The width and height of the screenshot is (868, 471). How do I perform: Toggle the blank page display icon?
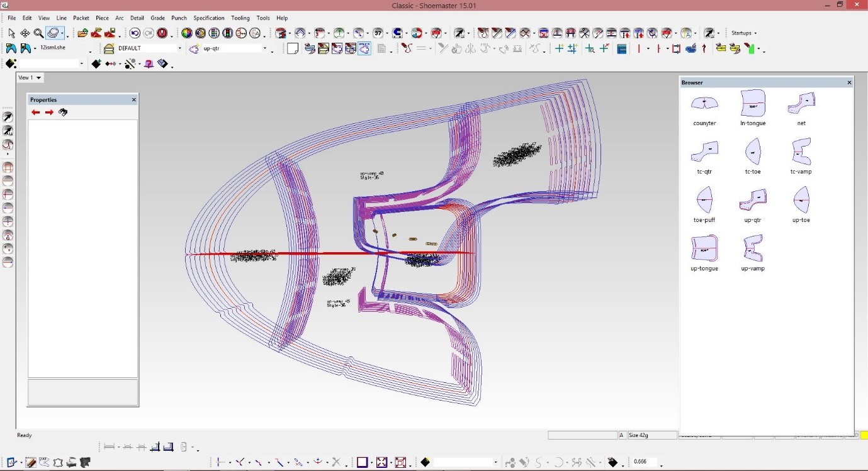293,48
